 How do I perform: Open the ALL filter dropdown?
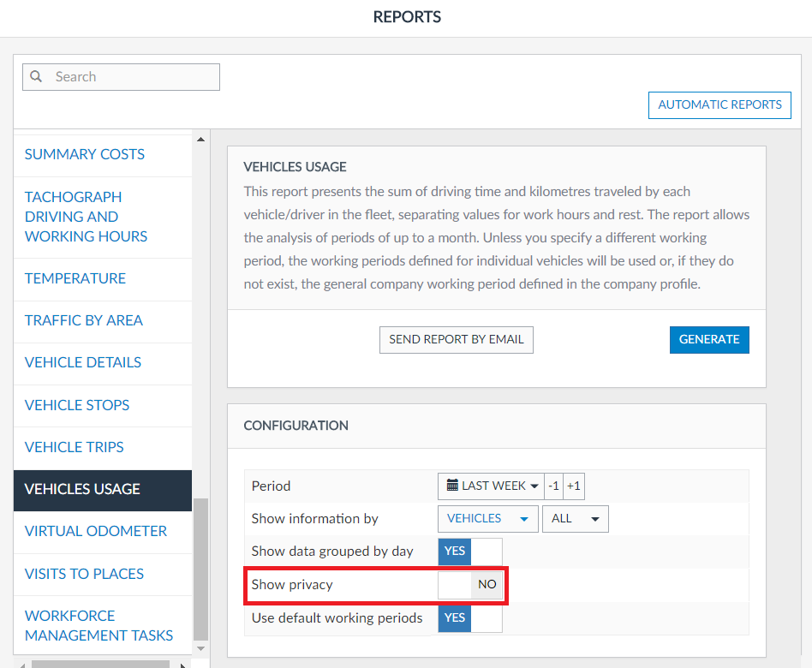[x=575, y=519]
